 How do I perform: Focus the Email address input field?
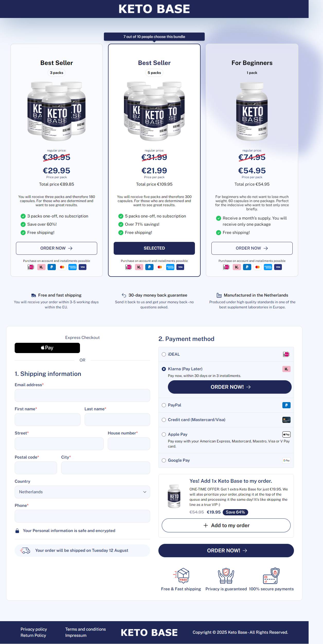[x=82, y=395]
